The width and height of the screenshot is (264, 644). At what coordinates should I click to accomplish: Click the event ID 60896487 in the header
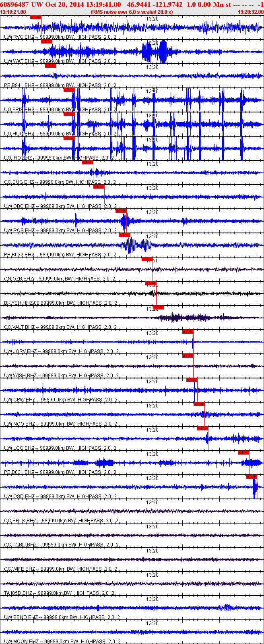pyautogui.click(x=14, y=4)
